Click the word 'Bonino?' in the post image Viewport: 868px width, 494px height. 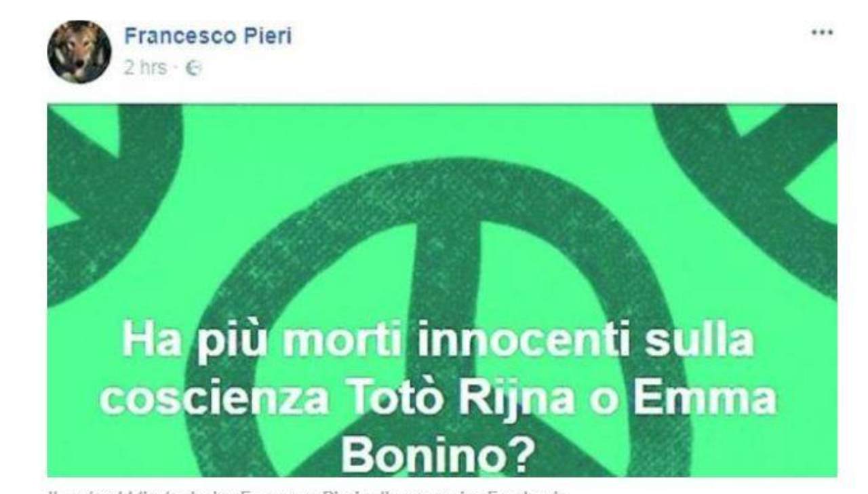(x=437, y=455)
